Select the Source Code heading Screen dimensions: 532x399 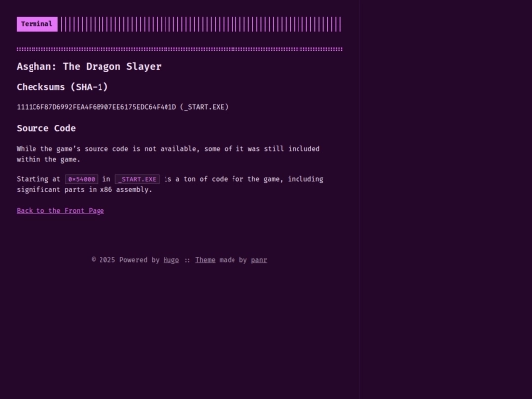[x=46, y=128]
